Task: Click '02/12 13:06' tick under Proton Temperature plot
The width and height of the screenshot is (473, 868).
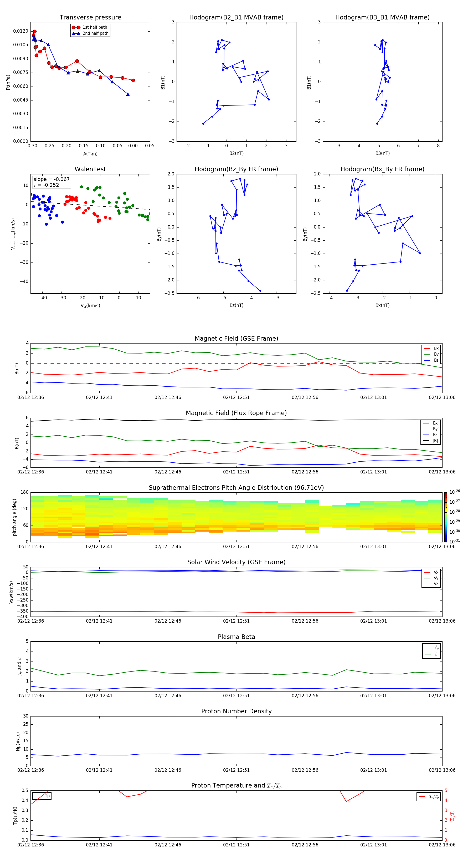Action: click(442, 845)
